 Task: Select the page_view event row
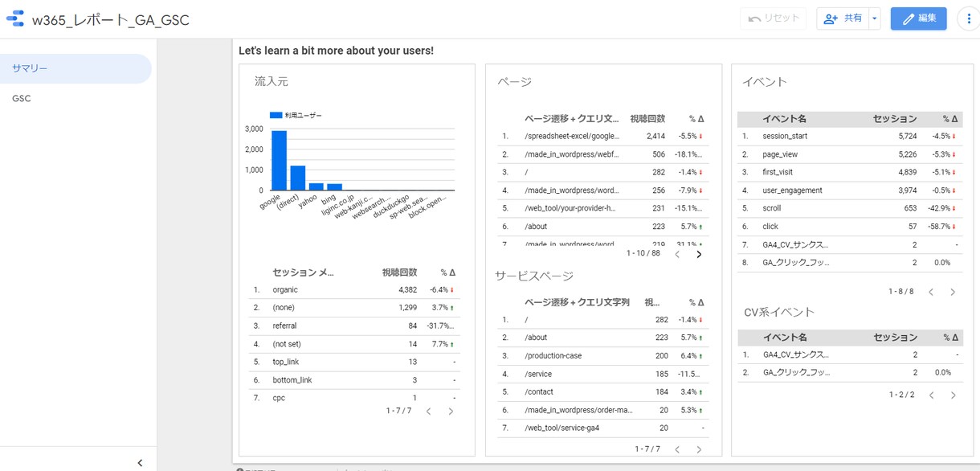[850, 154]
